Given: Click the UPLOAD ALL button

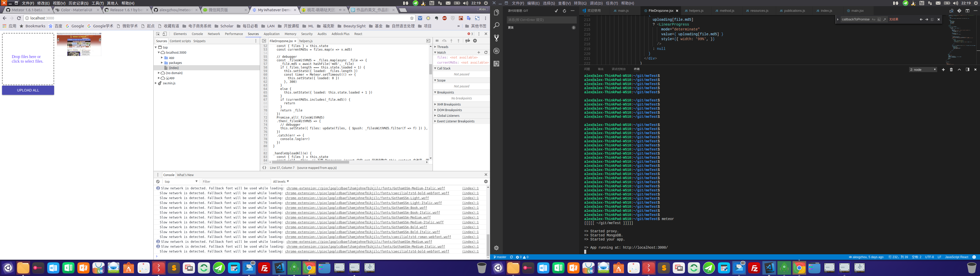Looking at the screenshot, I should 28,90.
